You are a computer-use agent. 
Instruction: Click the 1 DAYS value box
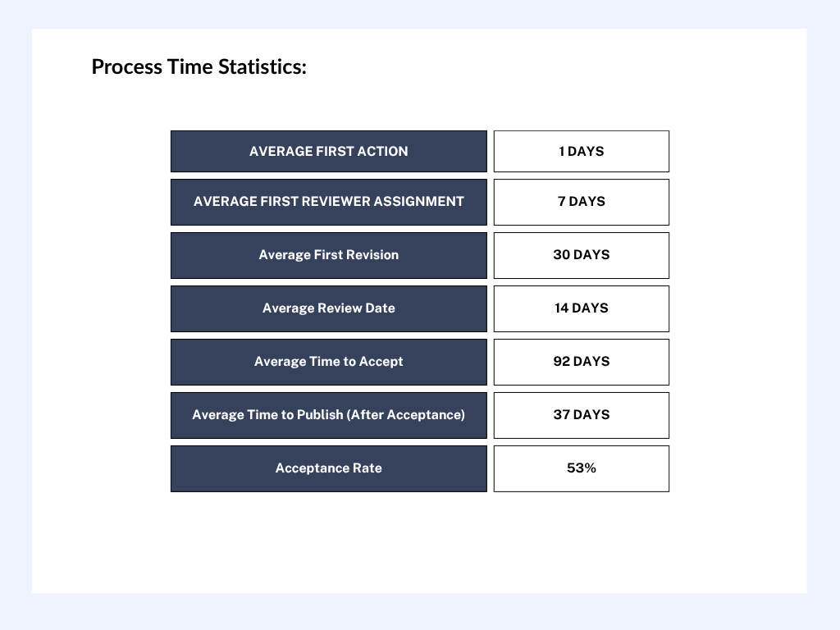(582, 151)
